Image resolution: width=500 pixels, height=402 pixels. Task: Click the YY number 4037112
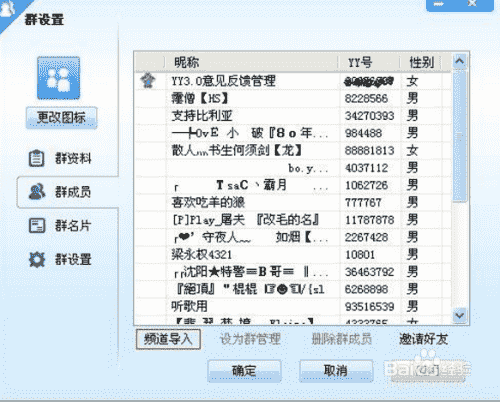click(366, 168)
